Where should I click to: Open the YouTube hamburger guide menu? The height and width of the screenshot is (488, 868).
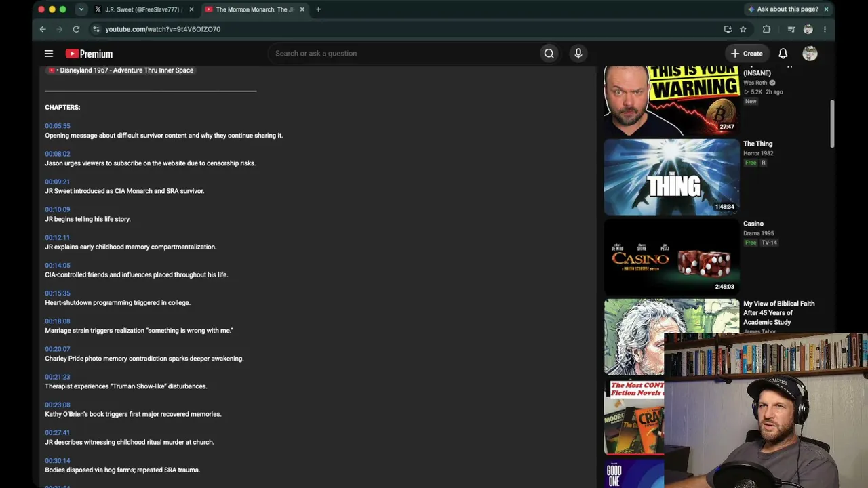point(49,54)
